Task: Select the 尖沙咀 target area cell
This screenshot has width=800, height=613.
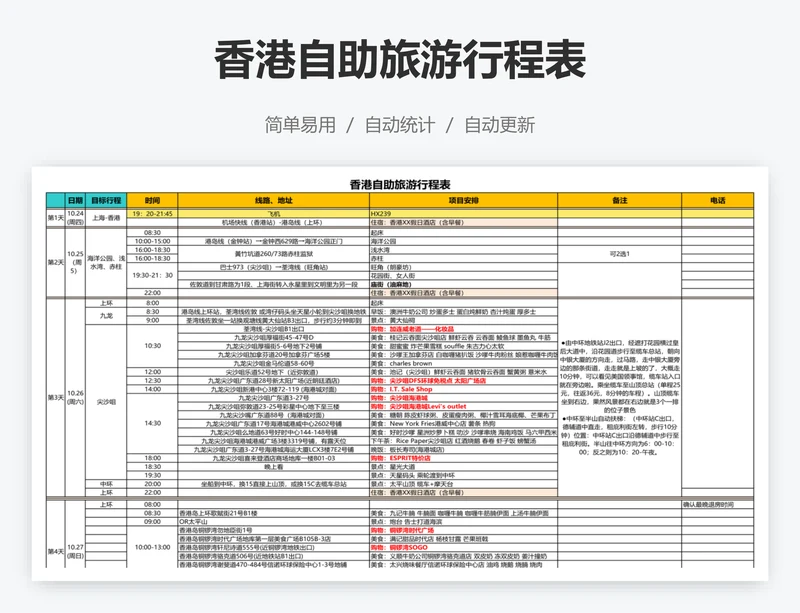Action: coord(106,401)
